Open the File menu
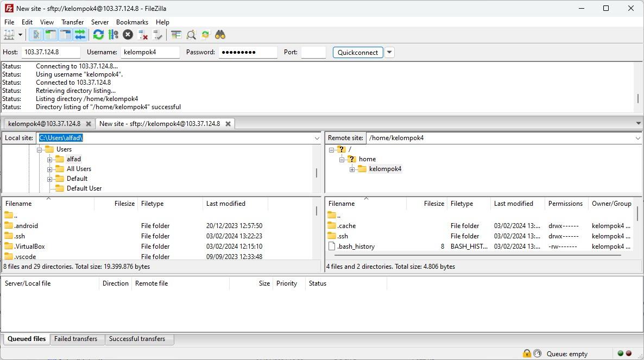 pyautogui.click(x=9, y=22)
